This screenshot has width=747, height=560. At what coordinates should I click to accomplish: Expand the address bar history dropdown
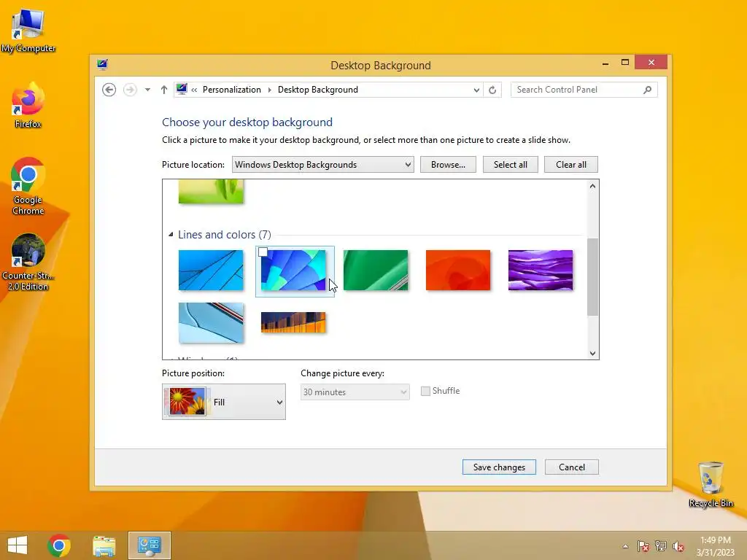476,90
